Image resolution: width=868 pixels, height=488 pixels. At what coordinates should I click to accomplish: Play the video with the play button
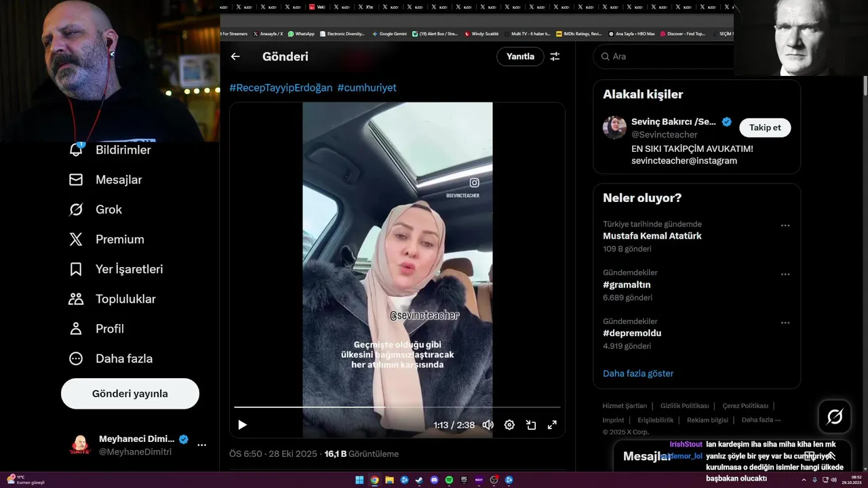click(242, 425)
